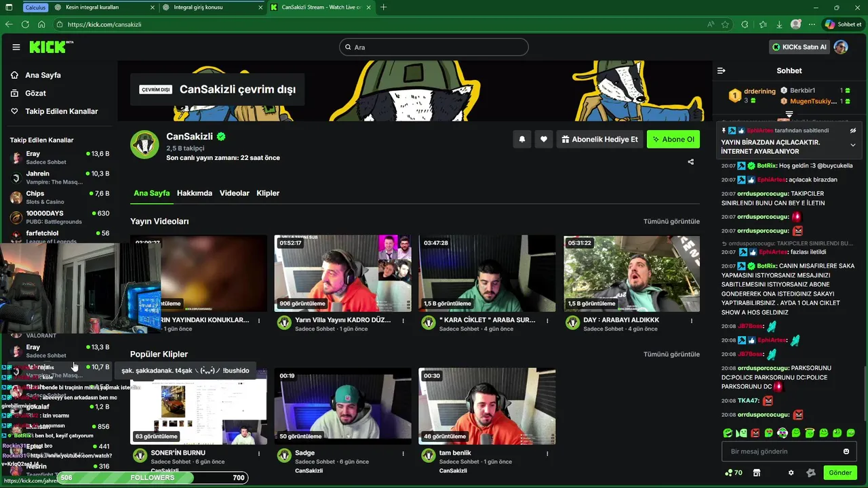This screenshot has width=868, height=488.
Task: Open the channel points shop icon
Action: 757,472
